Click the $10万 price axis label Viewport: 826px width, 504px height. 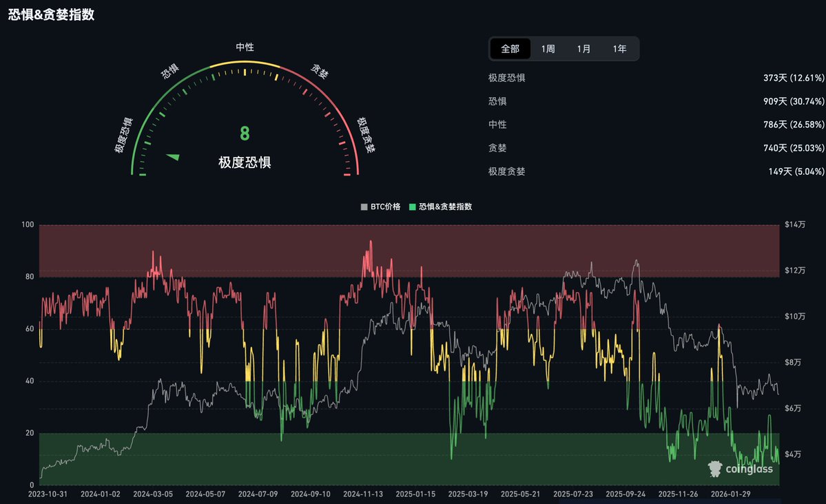(x=795, y=316)
